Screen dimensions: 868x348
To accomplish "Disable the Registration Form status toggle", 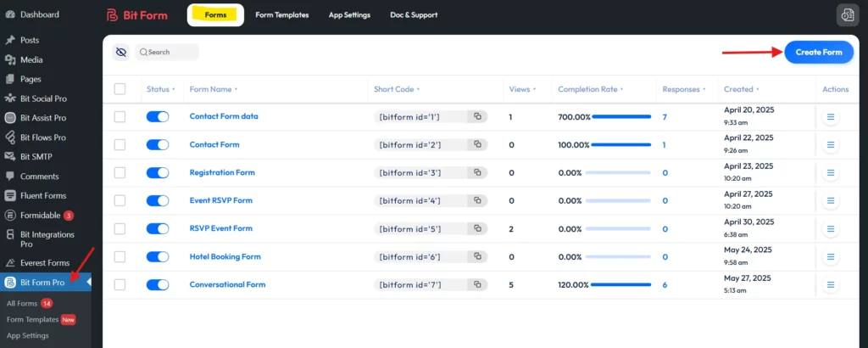I will coord(158,173).
